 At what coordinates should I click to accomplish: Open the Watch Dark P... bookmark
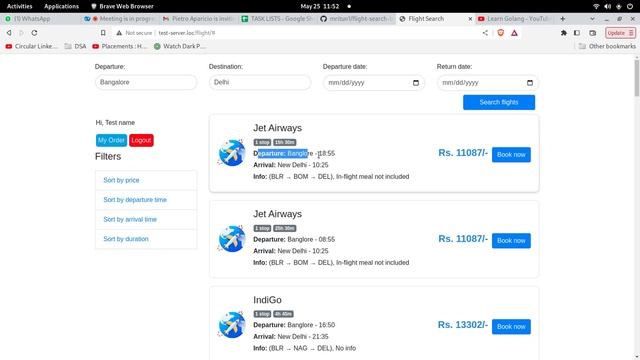pos(180,47)
